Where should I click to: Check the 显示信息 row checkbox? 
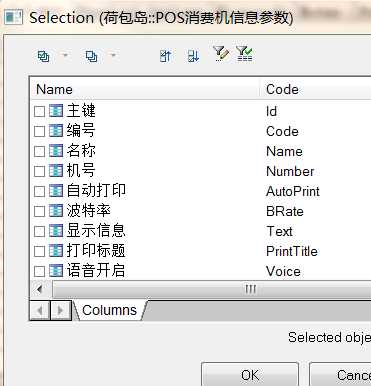click(39, 231)
